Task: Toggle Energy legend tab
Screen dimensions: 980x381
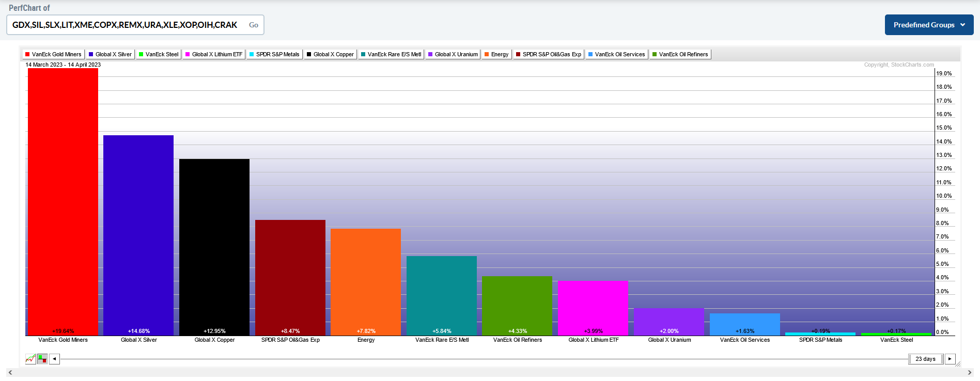Action: [496, 54]
